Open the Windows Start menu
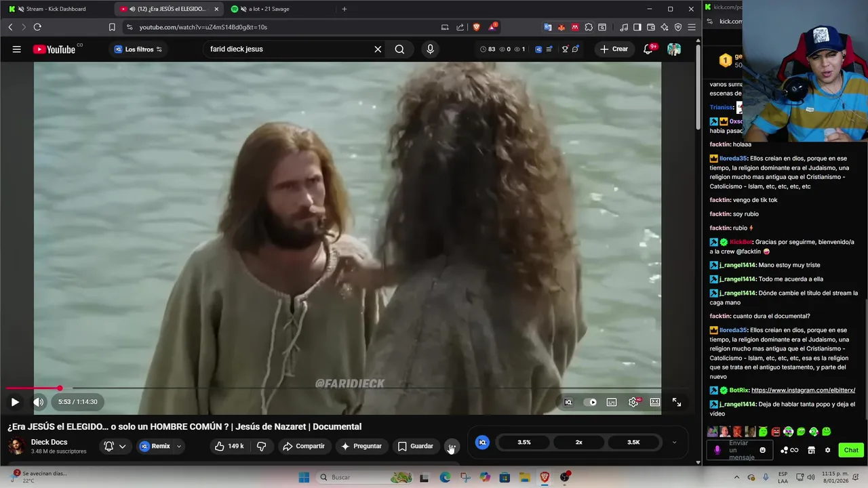Image resolution: width=868 pixels, height=488 pixels. [x=304, y=477]
